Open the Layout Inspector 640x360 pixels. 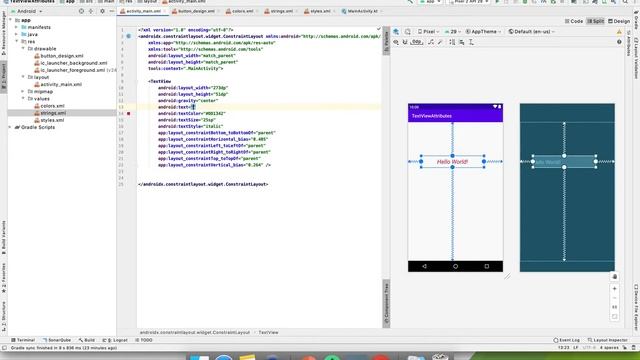tap(608, 340)
